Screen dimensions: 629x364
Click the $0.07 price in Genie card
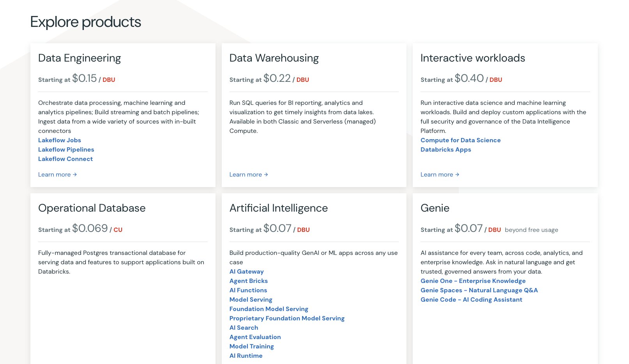coord(468,228)
